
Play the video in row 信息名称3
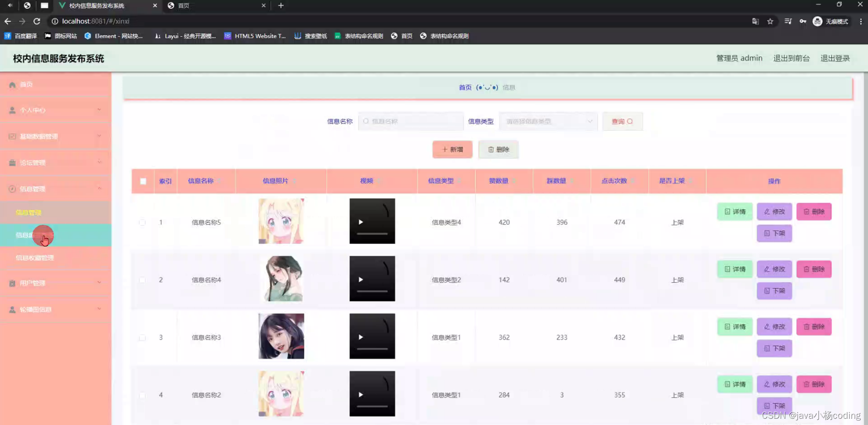[361, 337]
